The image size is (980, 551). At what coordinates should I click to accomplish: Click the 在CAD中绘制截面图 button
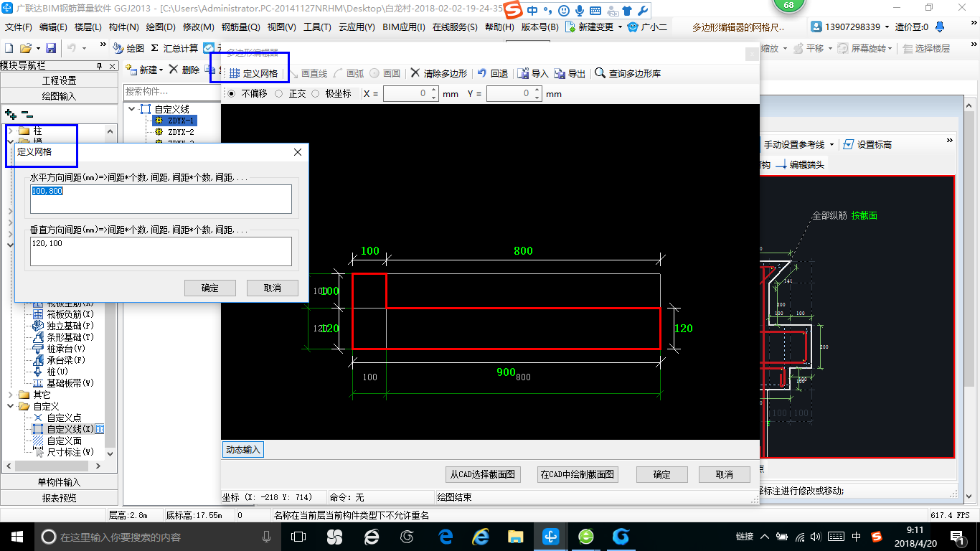pyautogui.click(x=578, y=474)
